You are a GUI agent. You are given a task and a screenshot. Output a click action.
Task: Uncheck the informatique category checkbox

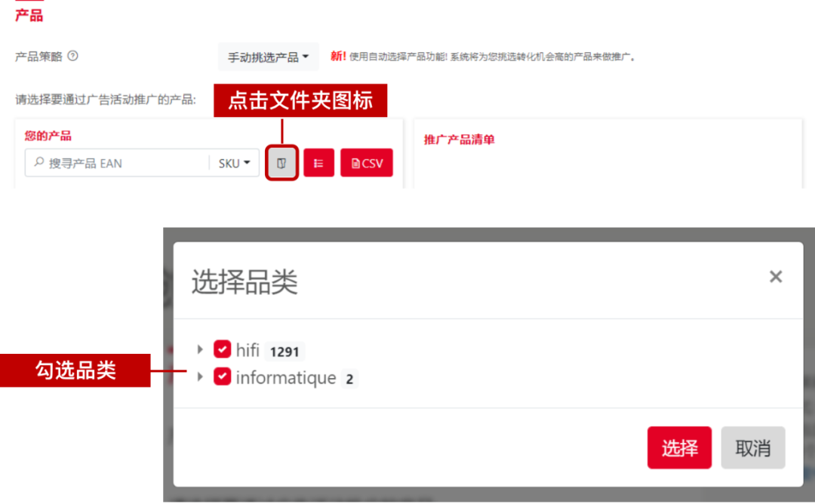(x=223, y=377)
